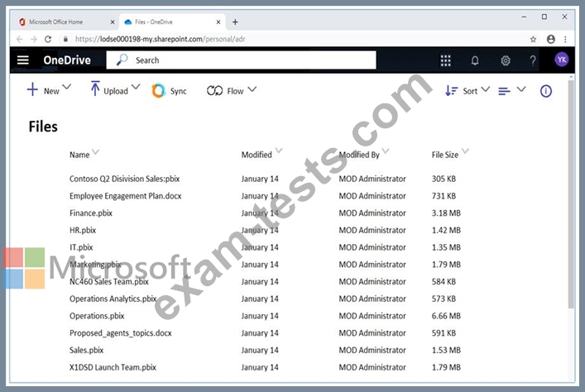
Task: Expand the New dropdown chevron
Action: pos(66,87)
